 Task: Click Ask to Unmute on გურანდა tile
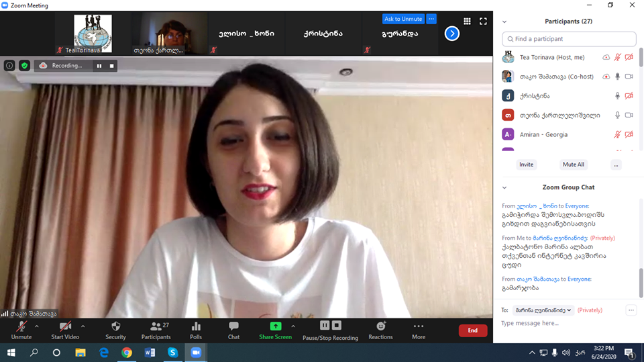click(x=403, y=19)
